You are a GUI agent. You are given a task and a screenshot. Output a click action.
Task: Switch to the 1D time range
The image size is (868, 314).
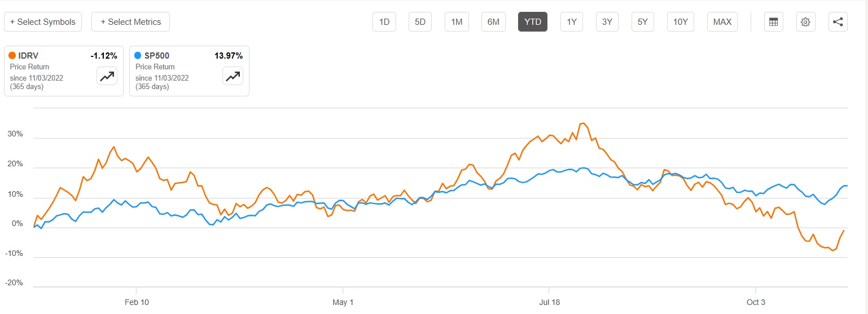tap(384, 22)
